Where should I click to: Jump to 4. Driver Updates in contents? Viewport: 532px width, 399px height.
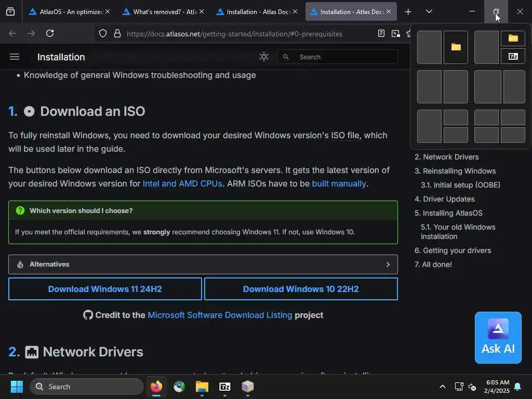[445, 199]
